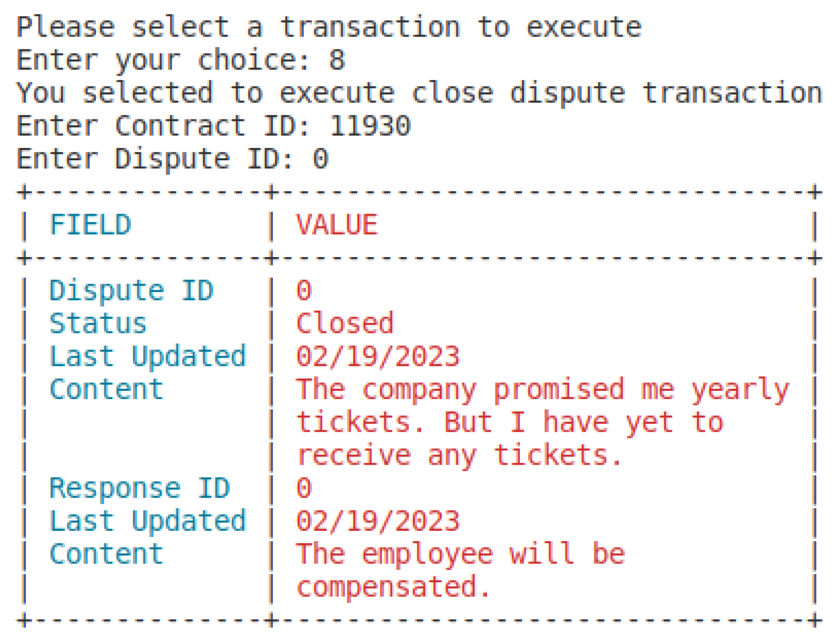
Task: Click the Contract ID value 11930
Action: pos(370,126)
